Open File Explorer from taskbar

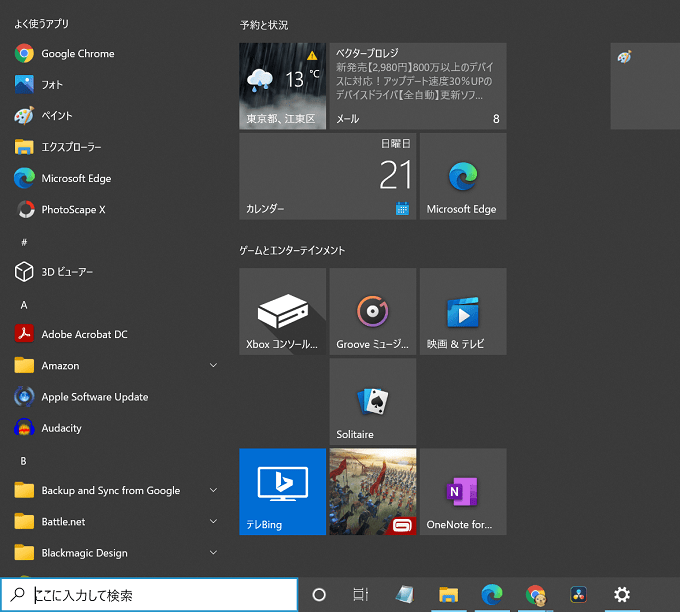(448, 595)
